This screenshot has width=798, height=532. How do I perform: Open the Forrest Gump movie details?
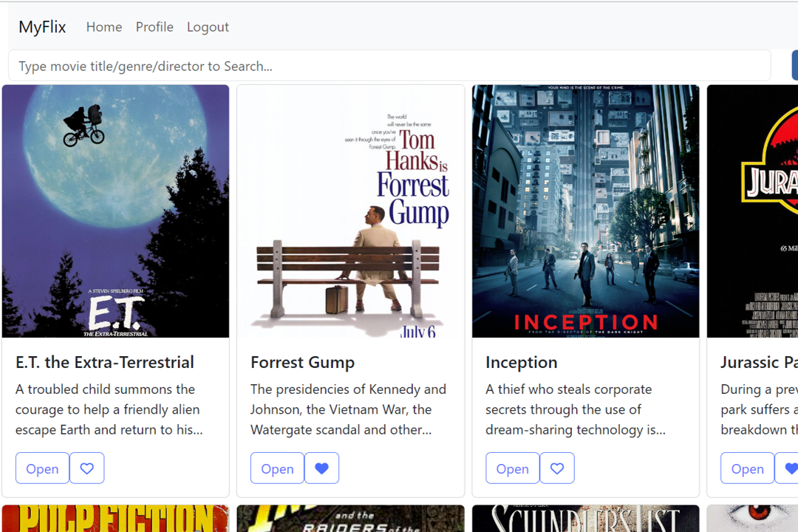(277, 468)
